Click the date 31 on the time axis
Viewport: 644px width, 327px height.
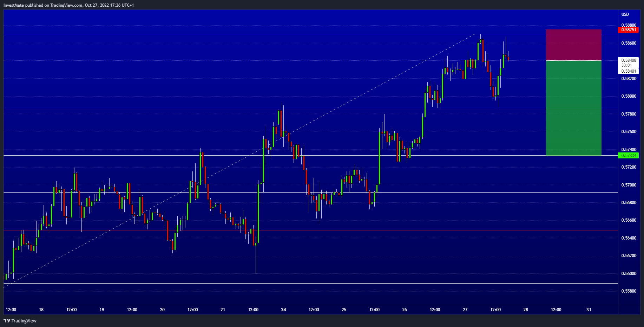[589, 310]
